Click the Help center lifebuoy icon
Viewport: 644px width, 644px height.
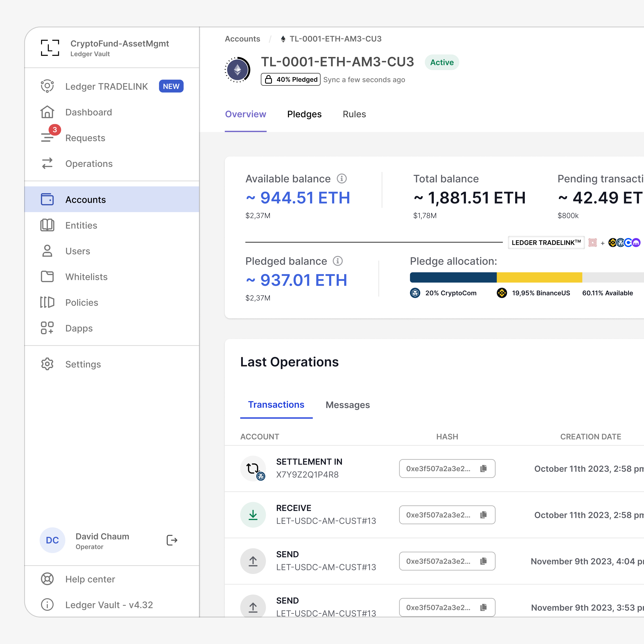47,579
